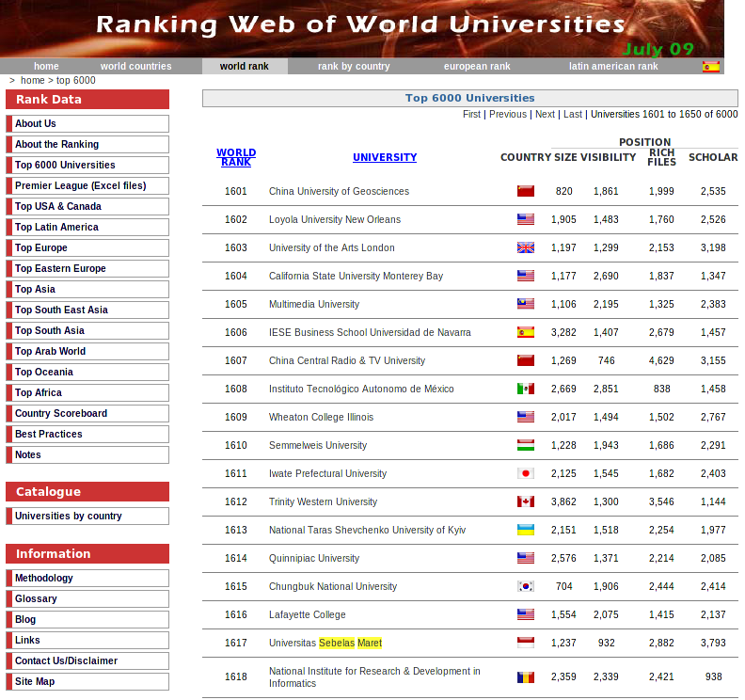The image size is (745, 700).
Task: Open Top South East Asia ranking
Action: [x=87, y=310]
